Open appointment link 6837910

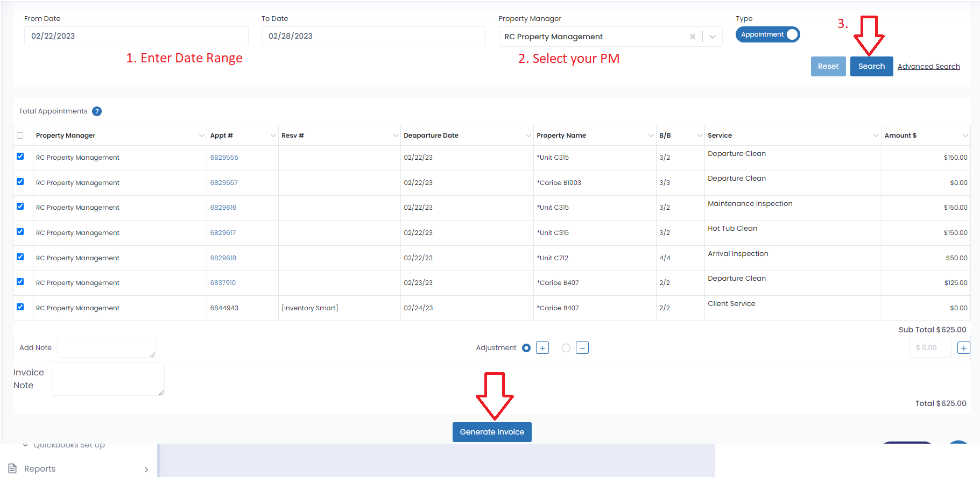[x=223, y=283]
